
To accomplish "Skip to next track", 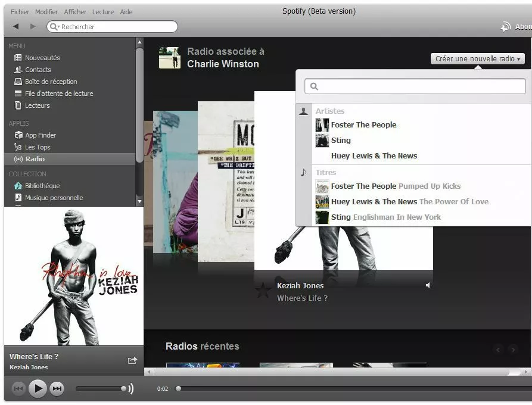I will pos(57,388).
